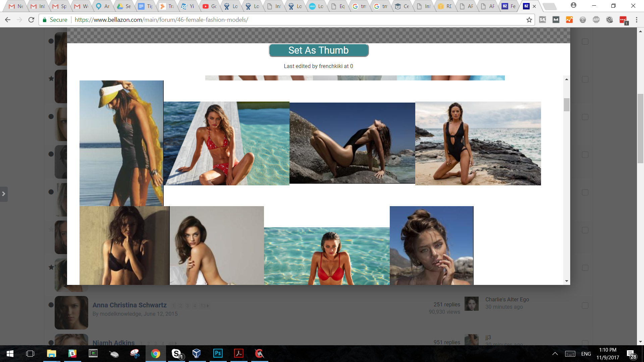Click the Google Analytics extension icon
The image size is (644, 362).
569,20
